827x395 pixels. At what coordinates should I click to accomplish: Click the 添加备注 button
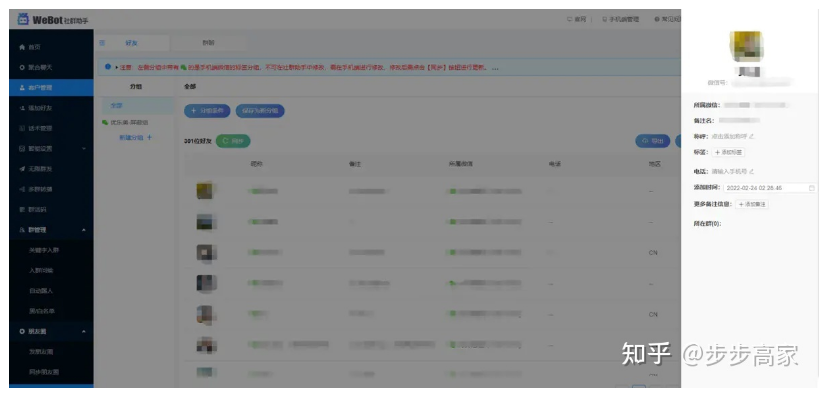pyautogui.click(x=752, y=204)
